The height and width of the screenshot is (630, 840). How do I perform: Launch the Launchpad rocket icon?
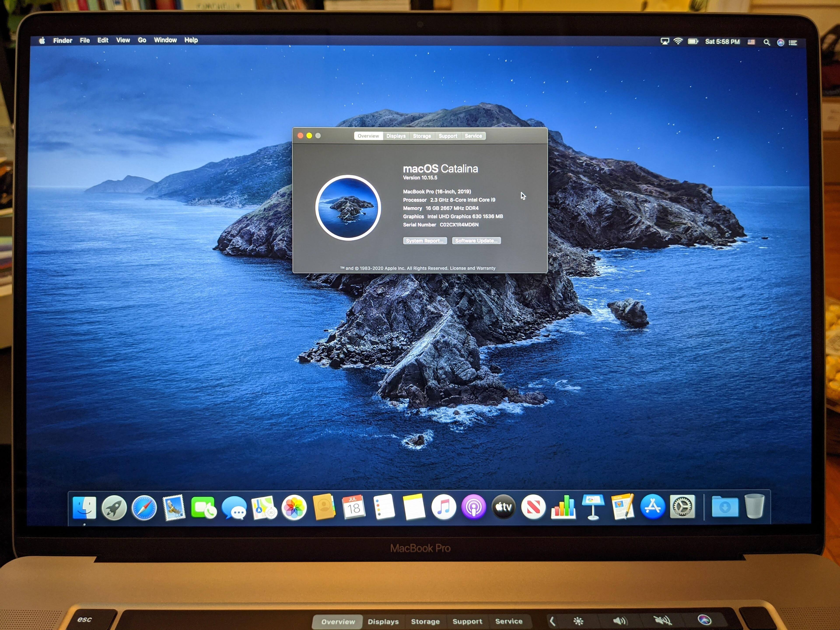point(114,508)
